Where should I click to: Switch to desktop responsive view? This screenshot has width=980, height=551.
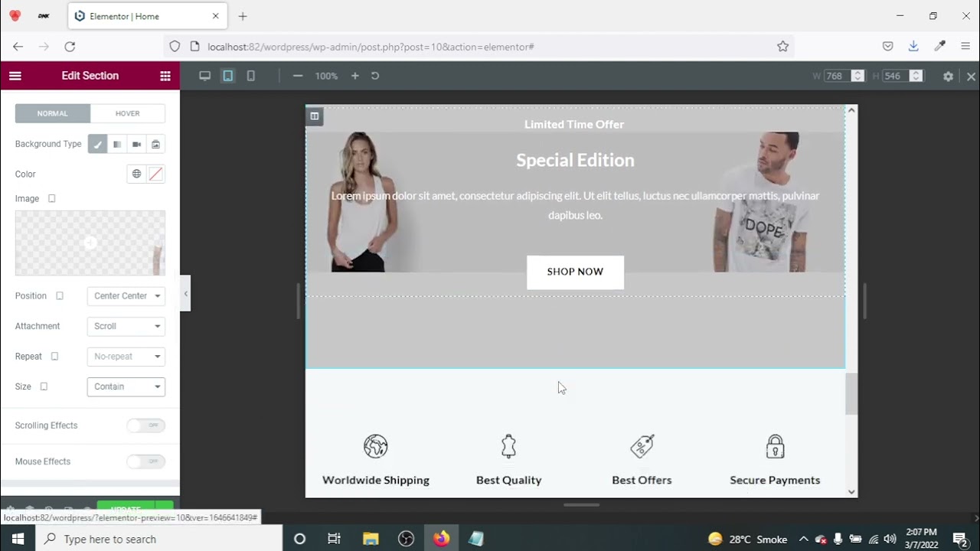[204, 76]
